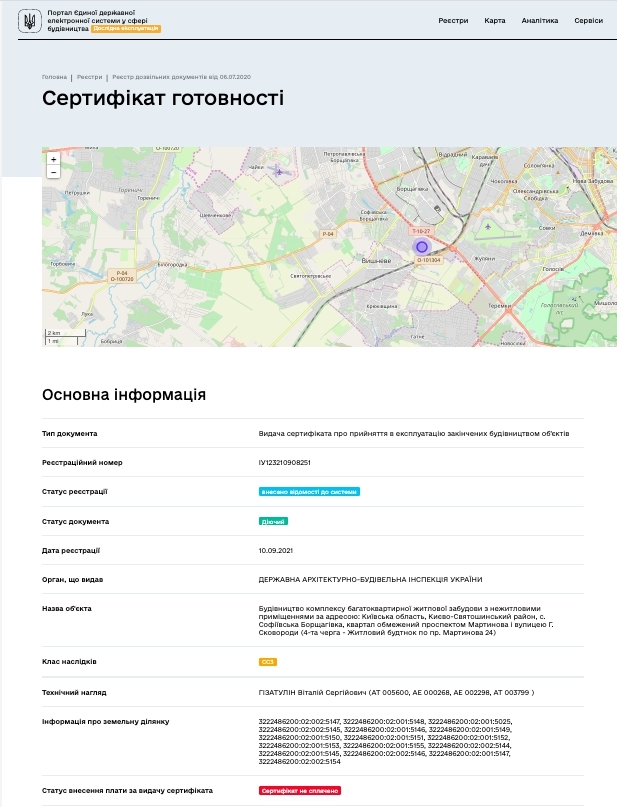The height and width of the screenshot is (807, 617).
Task: Click the Дослідна експлуатація badge
Action: (126, 28)
